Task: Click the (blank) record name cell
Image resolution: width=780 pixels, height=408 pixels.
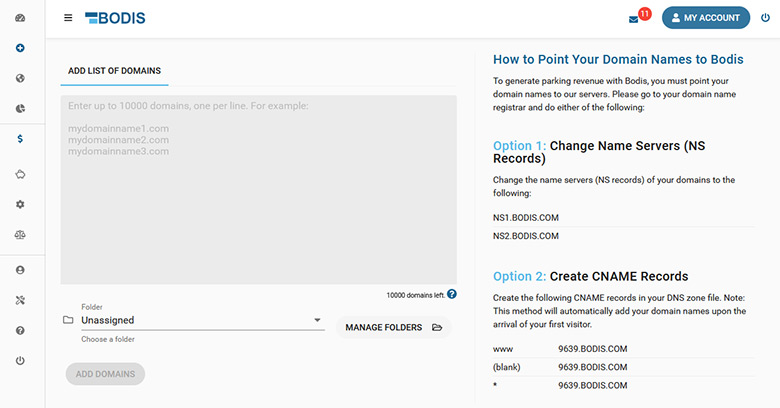Action: (506, 367)
